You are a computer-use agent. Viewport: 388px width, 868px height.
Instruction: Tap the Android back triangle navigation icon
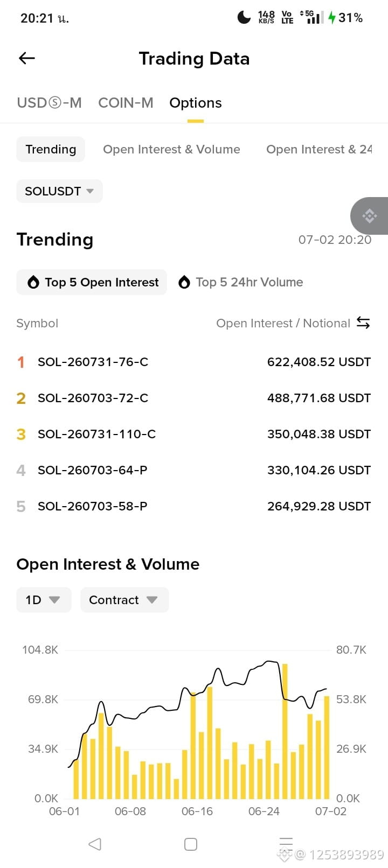click(95, 844)
